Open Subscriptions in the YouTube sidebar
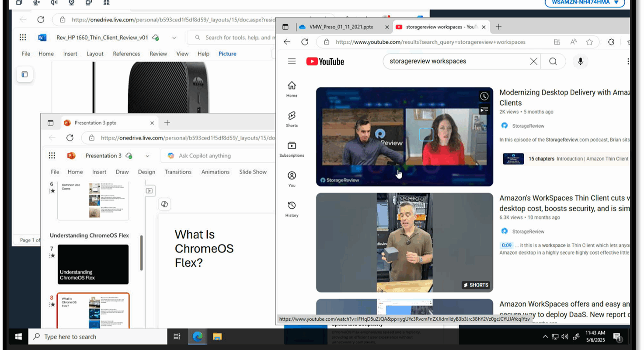 tap(292, 149)
